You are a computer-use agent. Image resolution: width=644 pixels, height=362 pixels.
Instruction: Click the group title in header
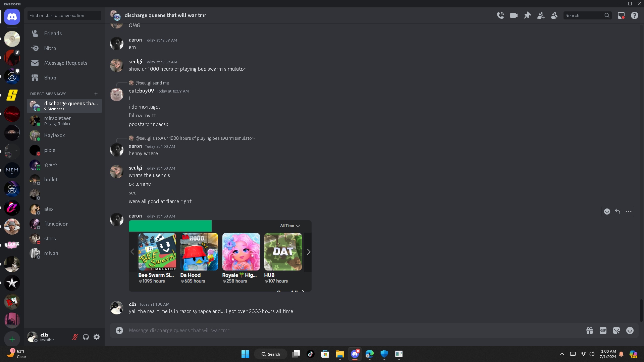[x=165, y=15]
